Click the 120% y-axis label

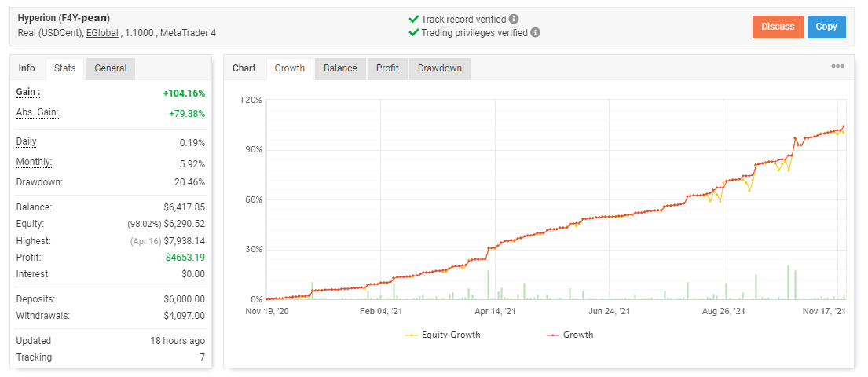(251, 101)
